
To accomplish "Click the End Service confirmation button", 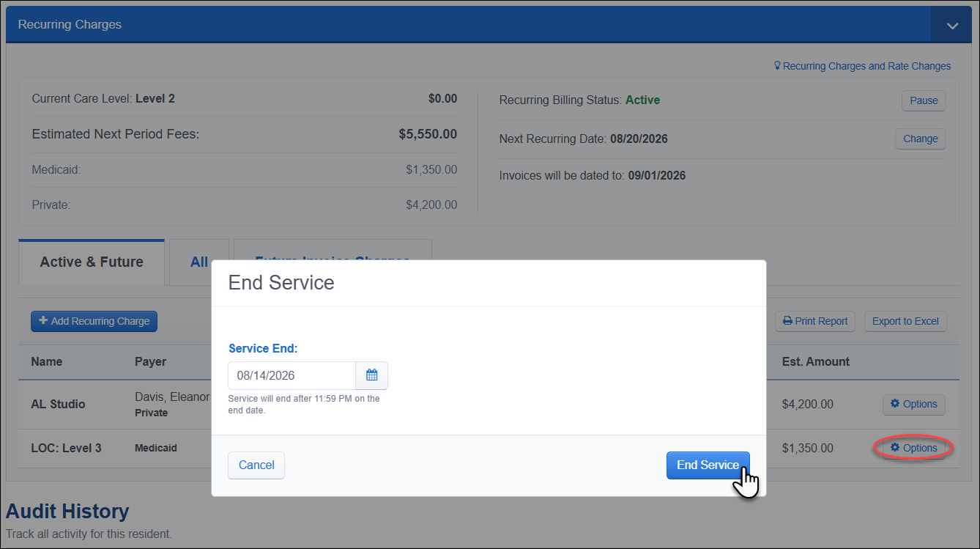I will (x=708, y=465).
